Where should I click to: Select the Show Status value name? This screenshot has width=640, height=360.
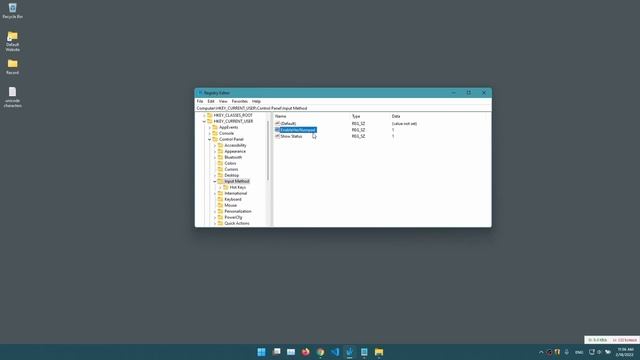(x=291, y=136)
